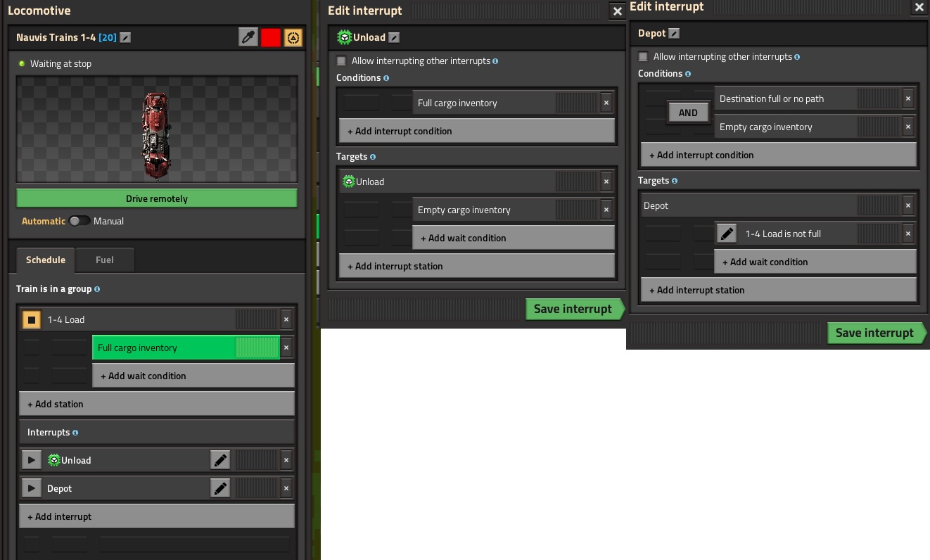Rename interrupt via pencil next to Unload title
The width and height of the screenshot is (930, 560).
click(x=394, y=37)
